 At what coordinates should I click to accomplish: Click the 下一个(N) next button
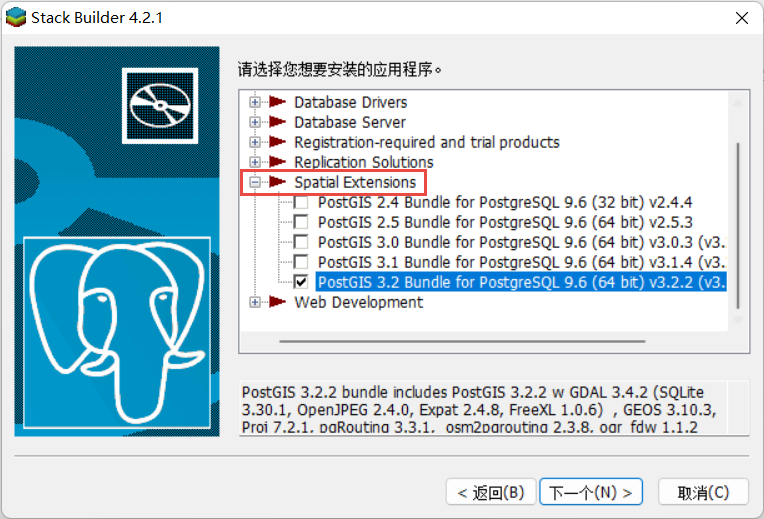[591, 492]
